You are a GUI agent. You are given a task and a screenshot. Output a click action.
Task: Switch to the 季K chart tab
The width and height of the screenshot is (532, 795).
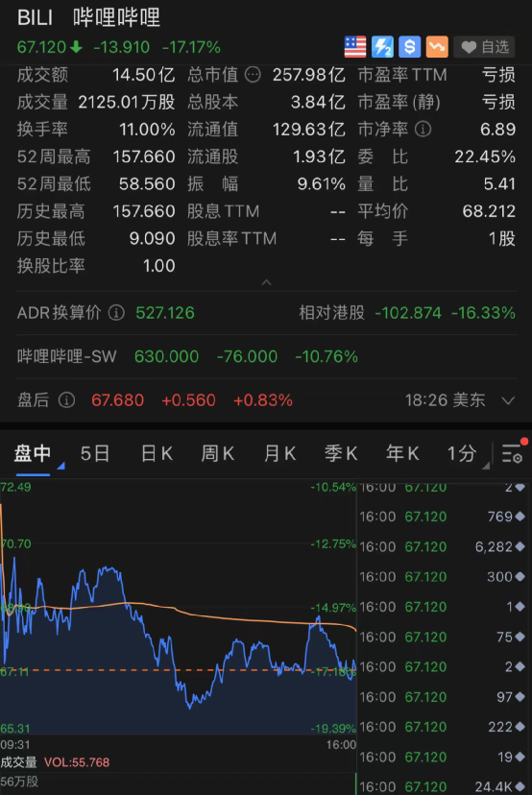pyautogui.click(x=341, y=453)
